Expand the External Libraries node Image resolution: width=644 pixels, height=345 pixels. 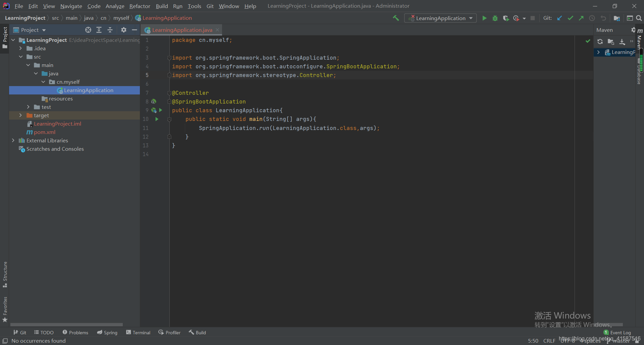[13, 140]
